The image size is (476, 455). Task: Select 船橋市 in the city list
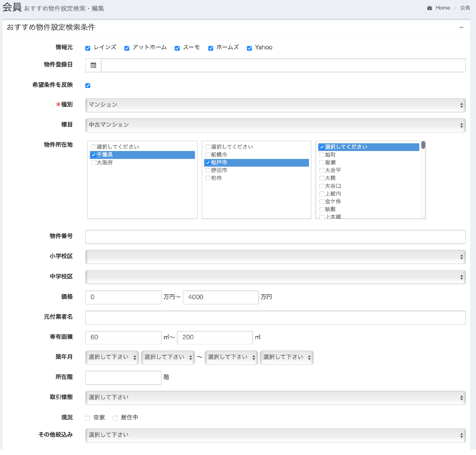pos(257,155)
